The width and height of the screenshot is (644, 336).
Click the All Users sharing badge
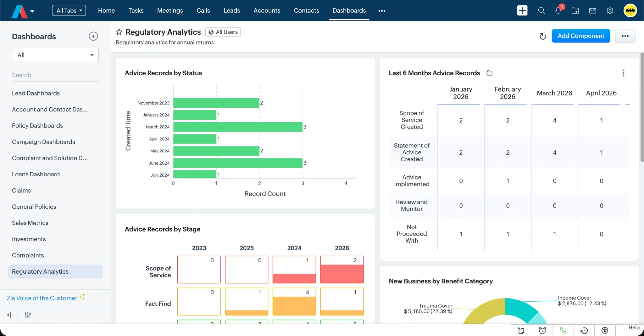click(223, 32)
